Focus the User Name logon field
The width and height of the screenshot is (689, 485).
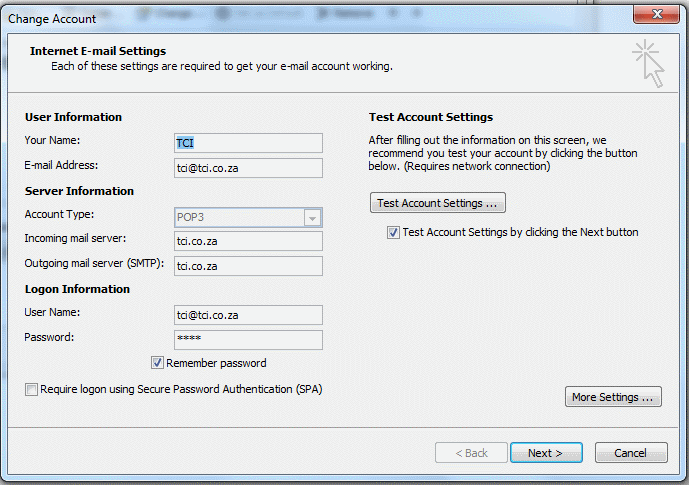[248, 315]
